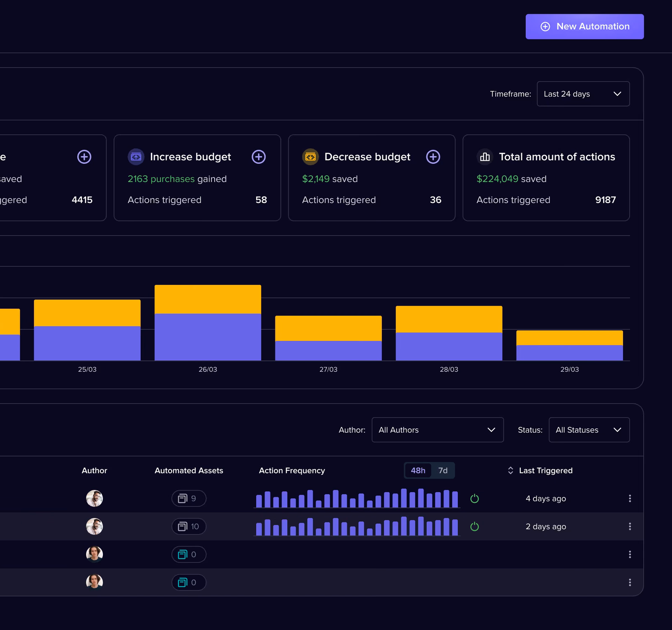Open more options for the 2 days ago row
The image size is (672, 630).
tap(630, 526)
